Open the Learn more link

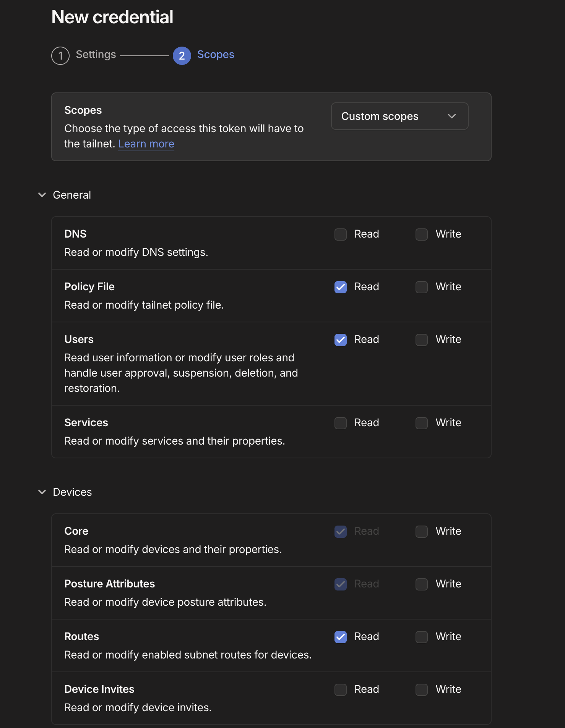click(x=146, y=144)
